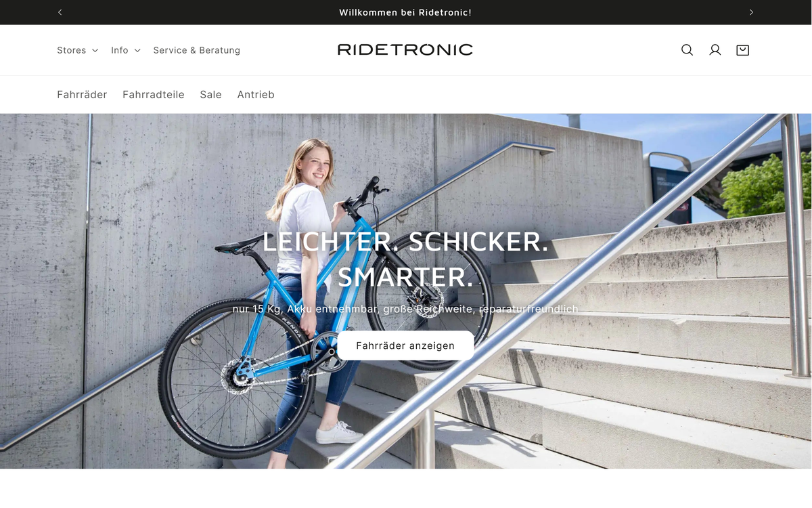
Task: Open the user account icon
Action: tap(715, 50)
